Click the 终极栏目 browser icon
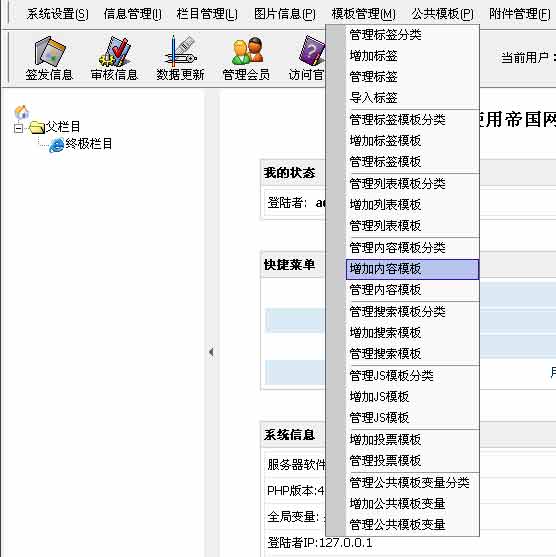The height and width of the screenshot is (557, 556). [x=56, y=145]
